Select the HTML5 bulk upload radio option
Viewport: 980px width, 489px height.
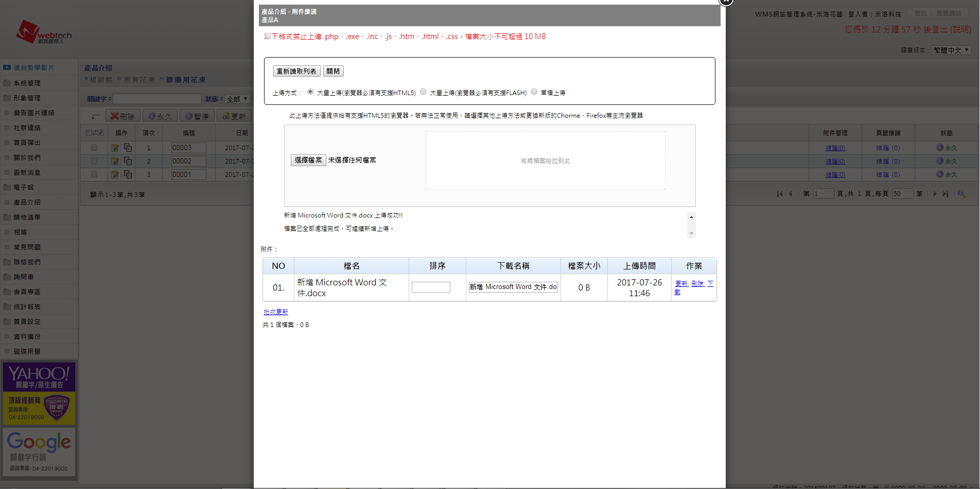310,92
